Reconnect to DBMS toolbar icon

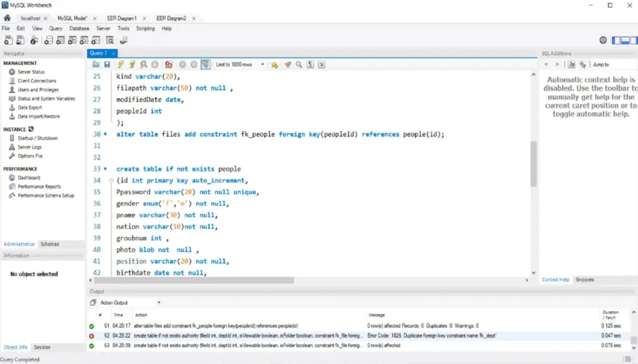click(124, 40)
